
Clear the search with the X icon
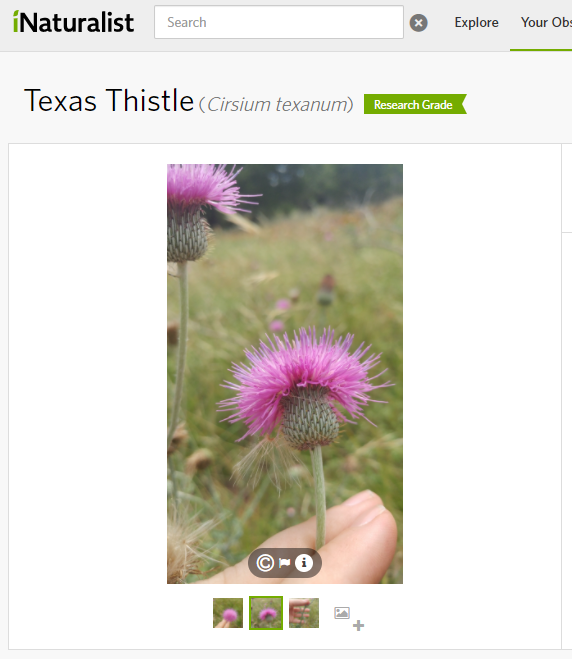tap(419, 23)
